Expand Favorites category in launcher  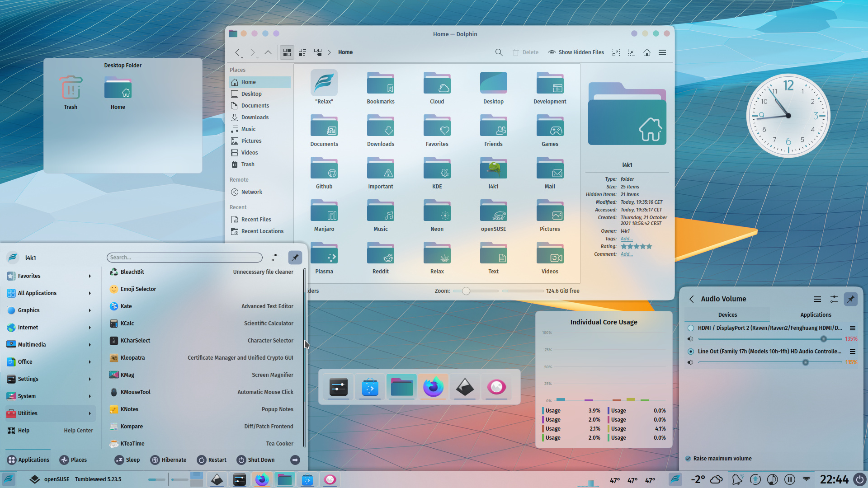click(50, 276)
